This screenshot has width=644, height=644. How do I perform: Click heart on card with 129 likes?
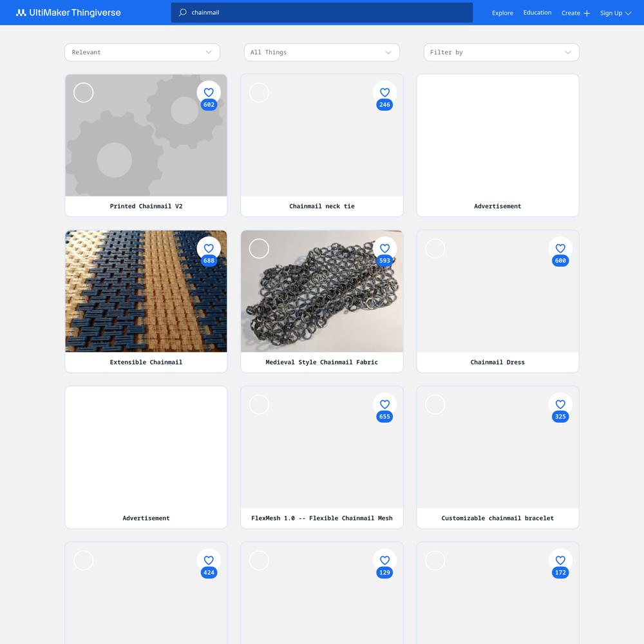click(384, 560)
